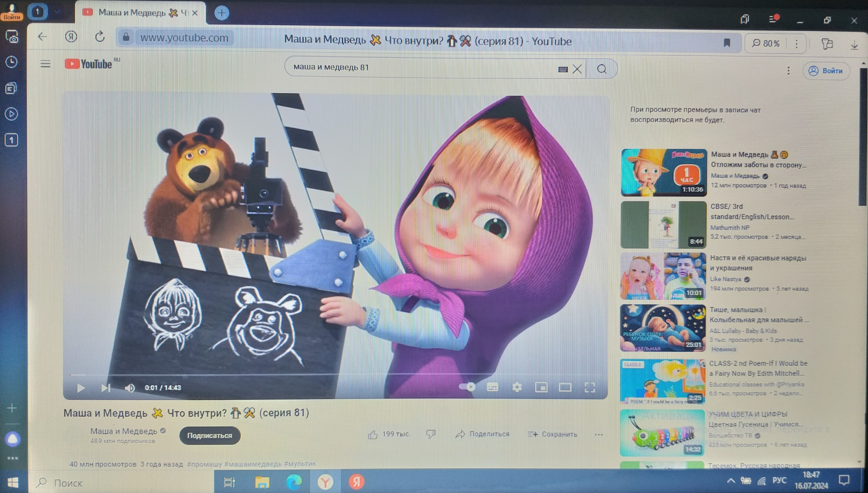The image size is (868, 493).
Task: Open CBSE 3rd standard English Lesson video
Action: (x=664, y=225)
